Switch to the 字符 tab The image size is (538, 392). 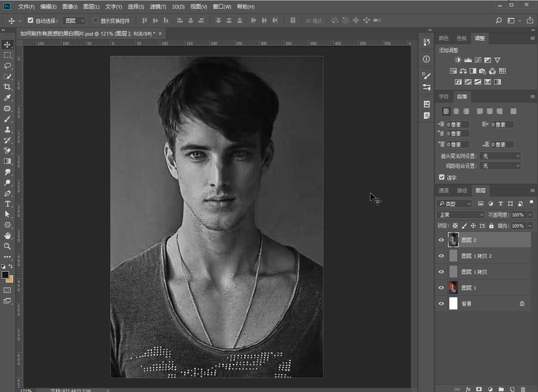[444, 97]
